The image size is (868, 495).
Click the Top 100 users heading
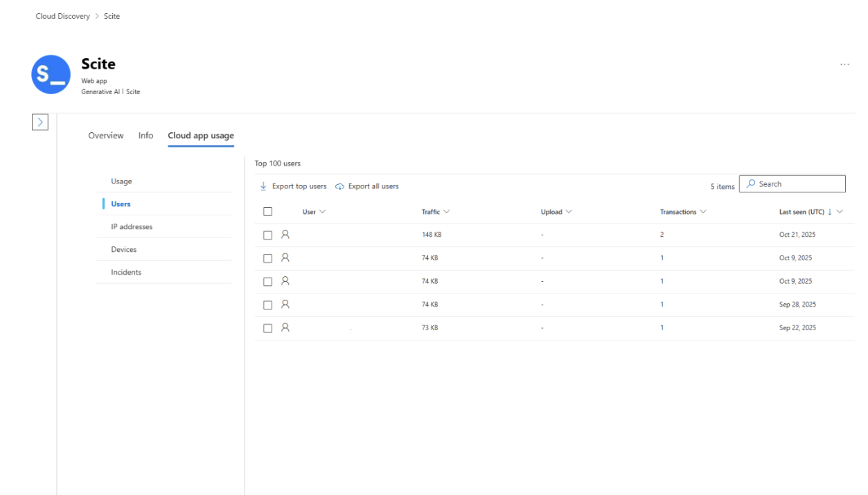click(x=278, y=163)
